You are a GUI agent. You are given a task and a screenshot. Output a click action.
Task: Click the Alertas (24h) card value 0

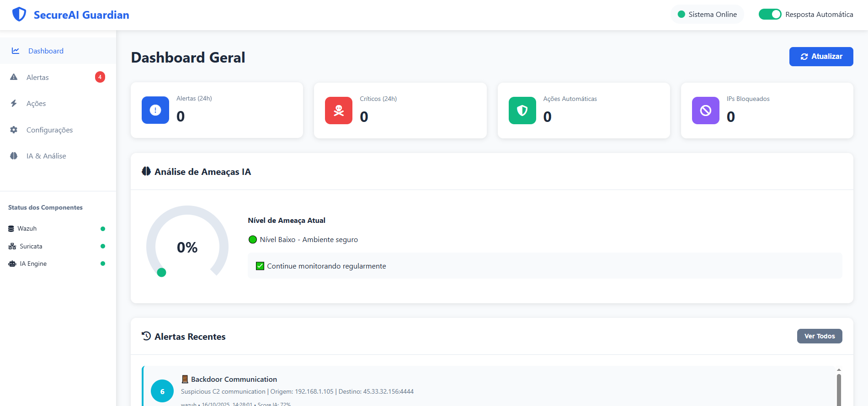(x=181, y=116)
